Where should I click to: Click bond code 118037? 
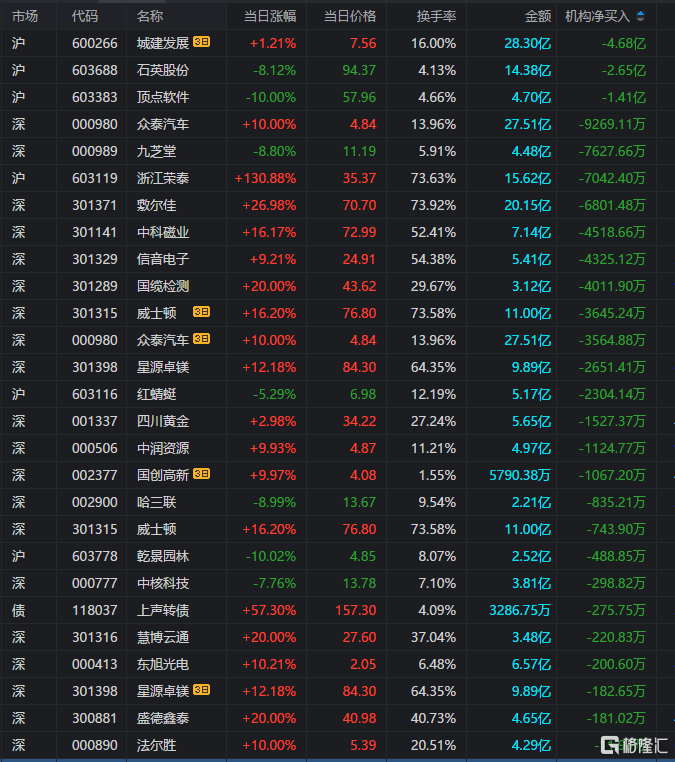pyautogui.click(x=95, y=610)
